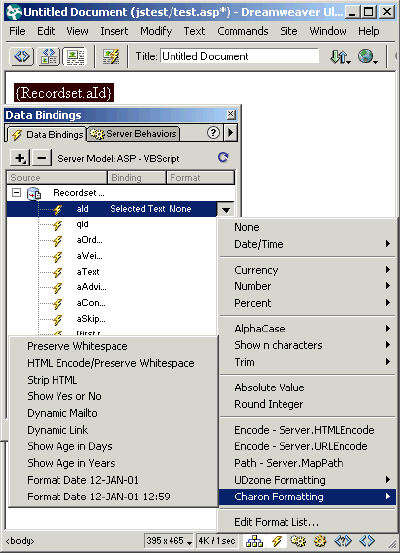Viewport: 400px width, 553px height.
Task: Open Behaviors cog icon in status bar
Action: tap(320, 541)
